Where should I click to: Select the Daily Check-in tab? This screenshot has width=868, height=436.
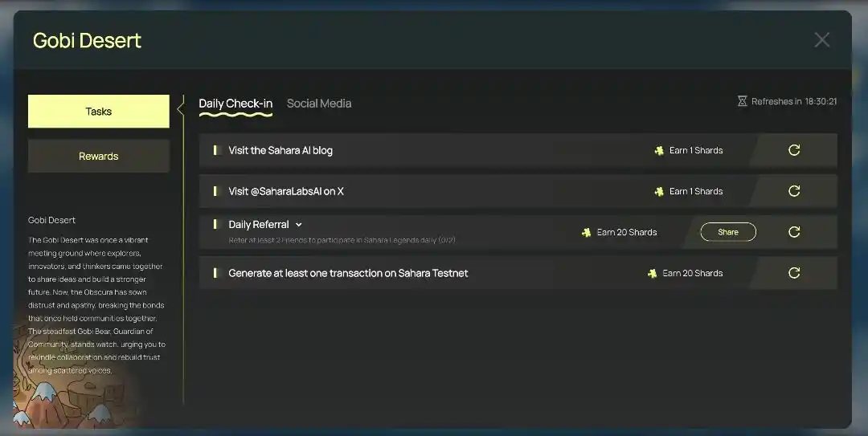click(x=235, y=104)
